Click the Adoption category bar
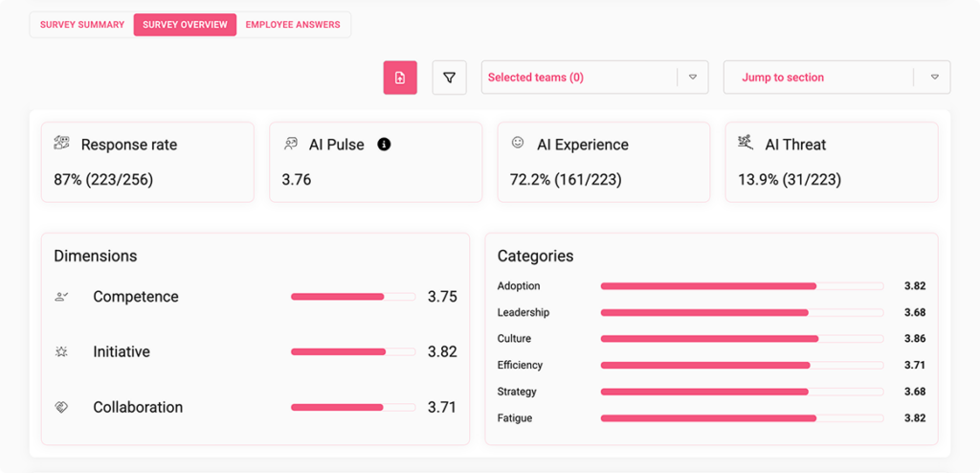 coord(742,286)
